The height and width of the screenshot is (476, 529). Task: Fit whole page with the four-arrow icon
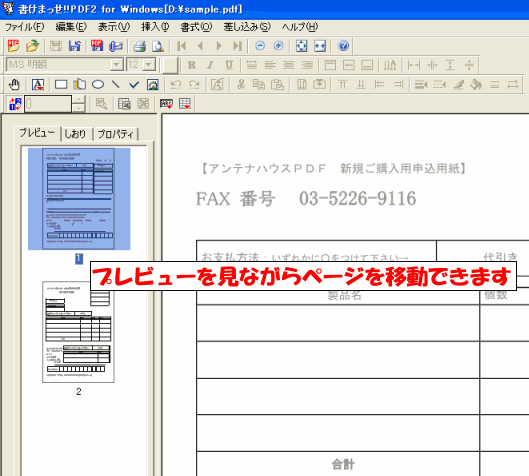[301, 46]
